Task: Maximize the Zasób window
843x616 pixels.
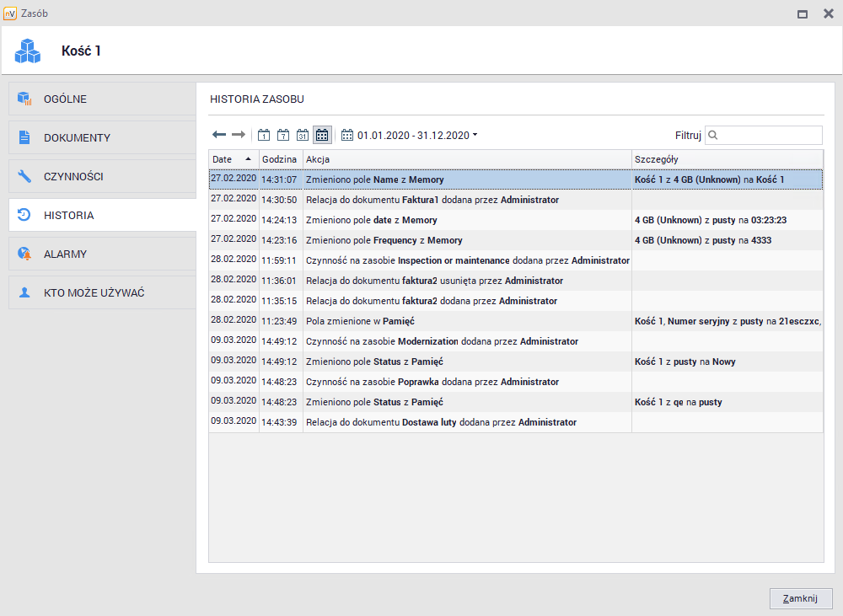Action: pos(803,13)
